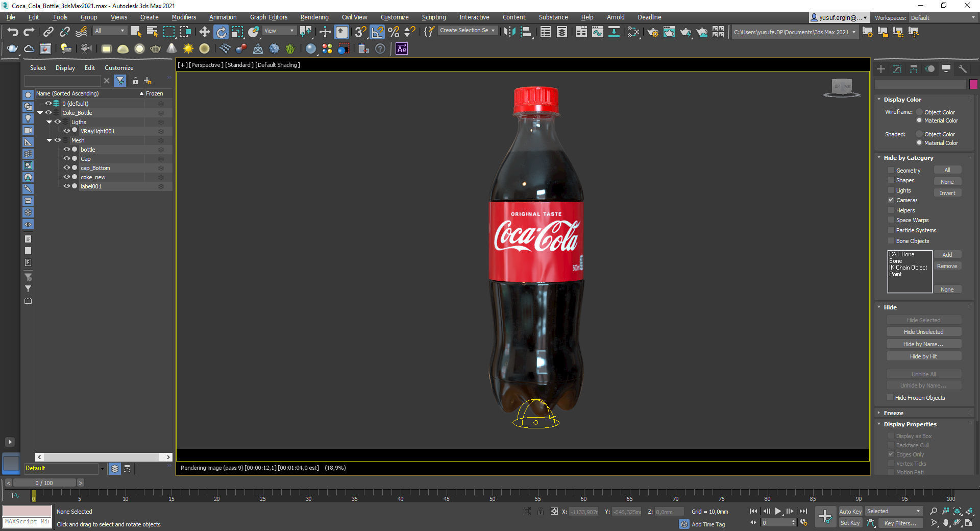This screenshot has height=531, width=980.
Task: Toggle Angle Snap icon
Action: click(x=377, y=32)
